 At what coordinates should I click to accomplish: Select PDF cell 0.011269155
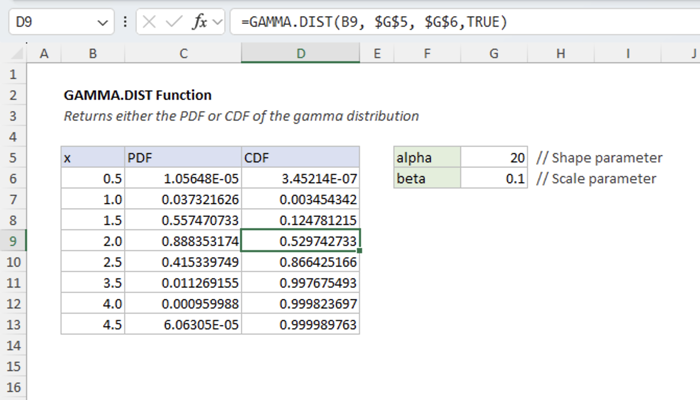(x=183, y=283)
